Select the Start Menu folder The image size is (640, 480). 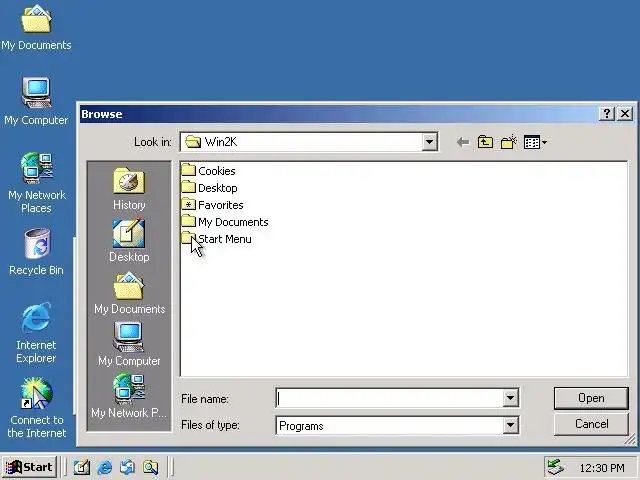click(x=216, y=239)
